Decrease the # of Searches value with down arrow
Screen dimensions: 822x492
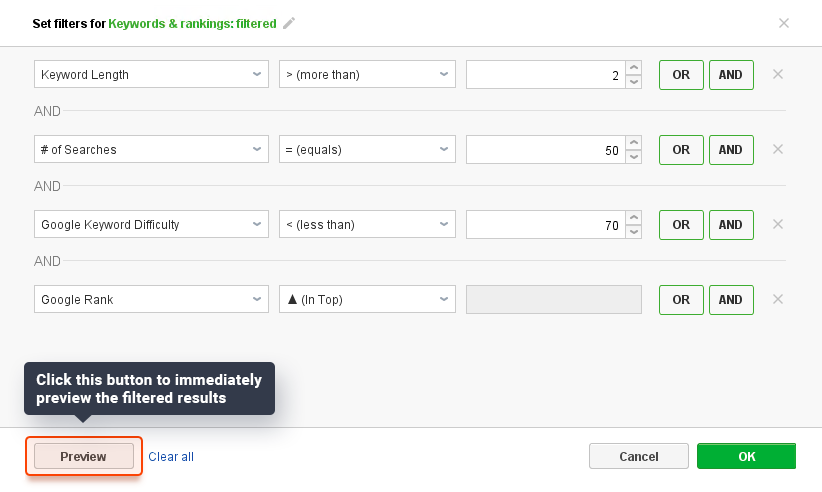pos(634,157)
